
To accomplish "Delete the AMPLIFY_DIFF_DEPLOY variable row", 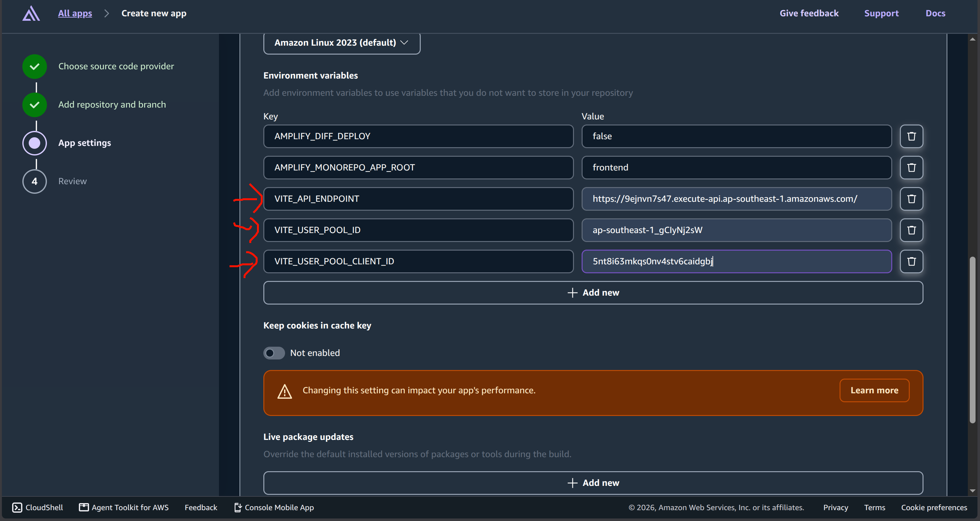I will [x=911, y=136].
